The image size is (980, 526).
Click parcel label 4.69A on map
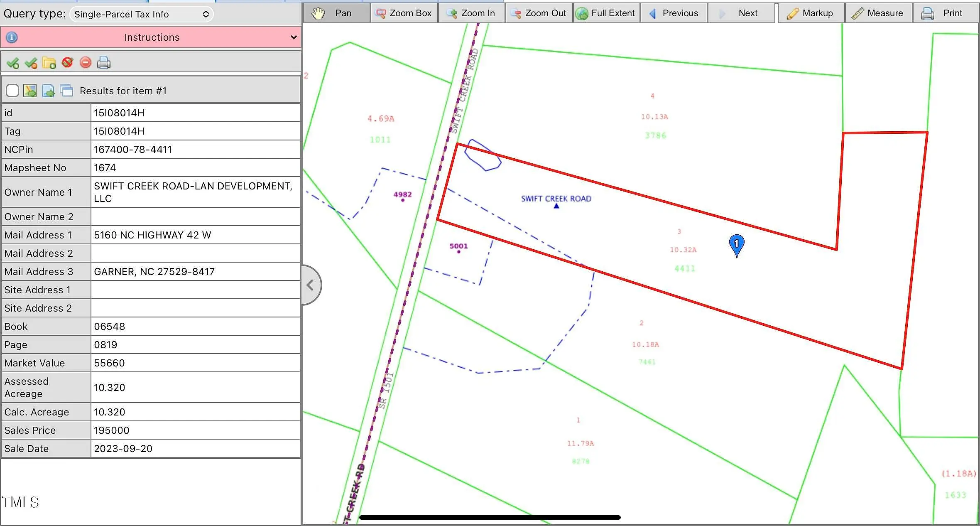[x=381, y=119]
